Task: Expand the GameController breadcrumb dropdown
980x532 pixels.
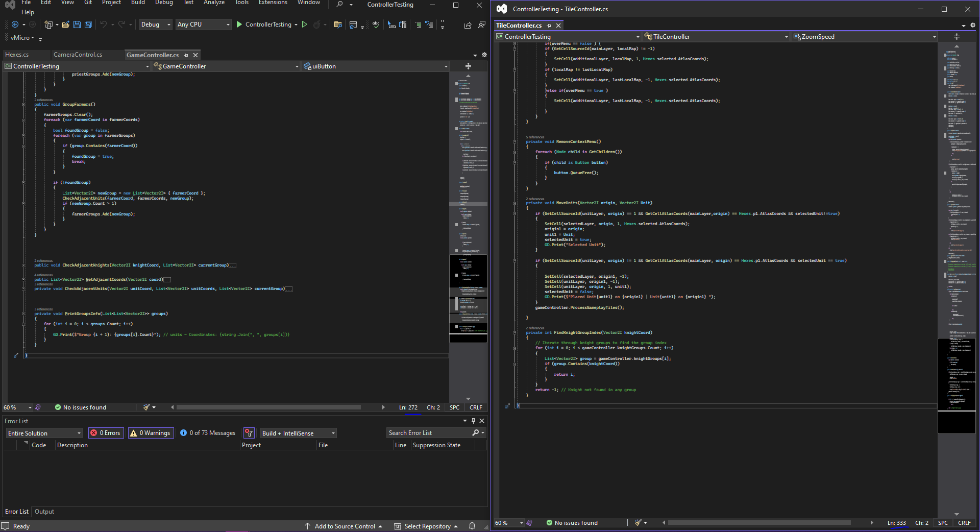Action: pyautogui.click(x=297, y=66)
